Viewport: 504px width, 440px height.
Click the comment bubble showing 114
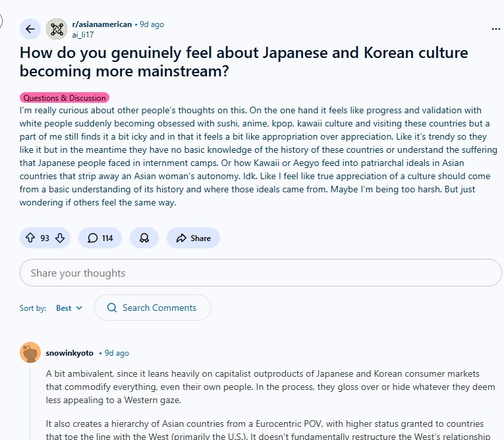click(x=100, y=238)
